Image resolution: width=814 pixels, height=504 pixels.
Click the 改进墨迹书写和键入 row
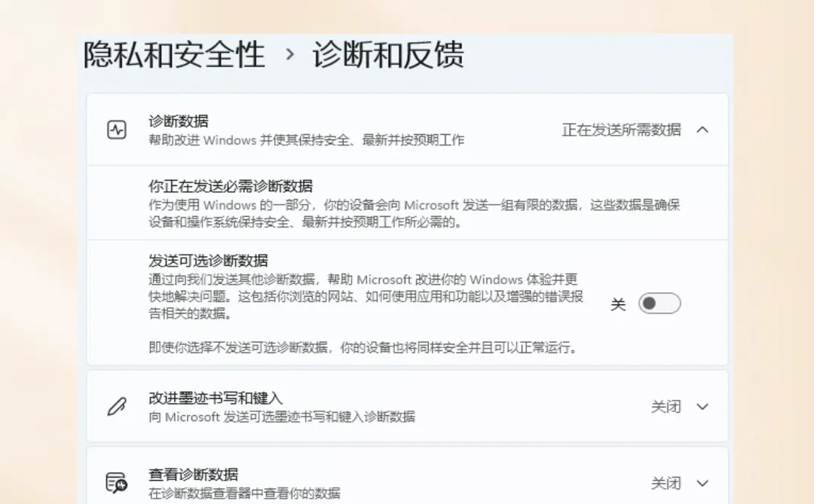(x=377, y=406)
